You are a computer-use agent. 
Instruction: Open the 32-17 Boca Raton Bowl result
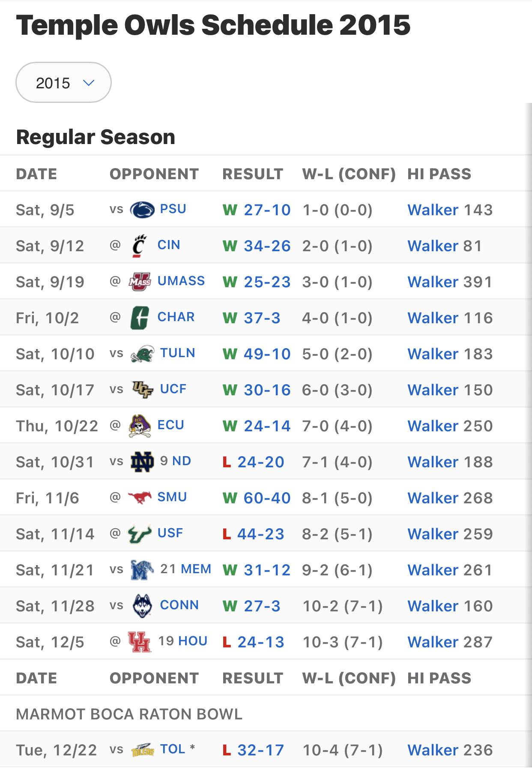pyautogui.click(x=261, y=750)
